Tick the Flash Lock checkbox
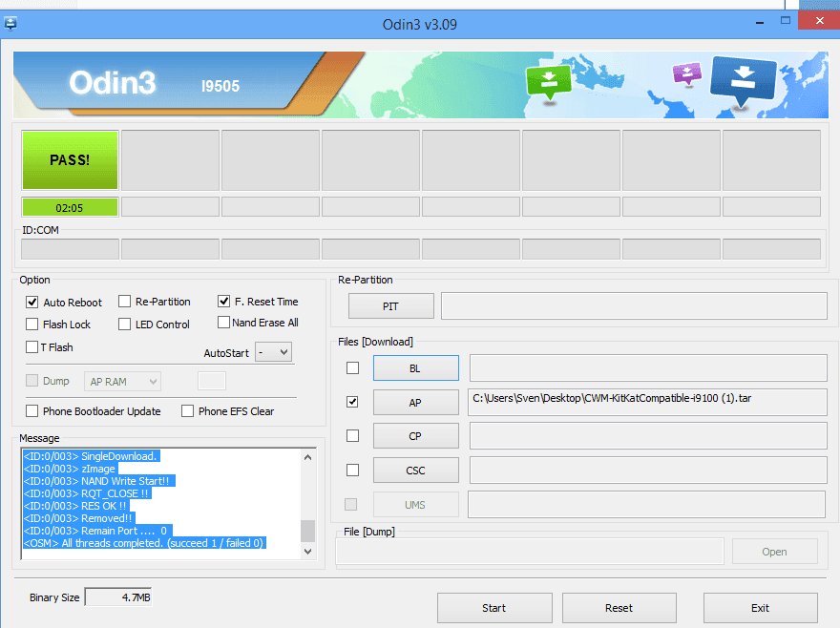 click(x=32, y=324)
